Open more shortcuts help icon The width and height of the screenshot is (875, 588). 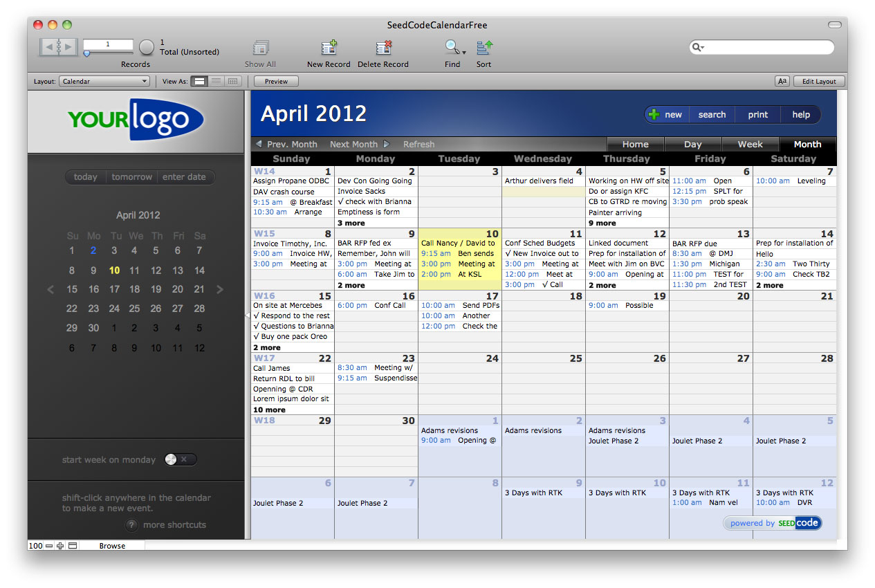[x=131, y=525]
